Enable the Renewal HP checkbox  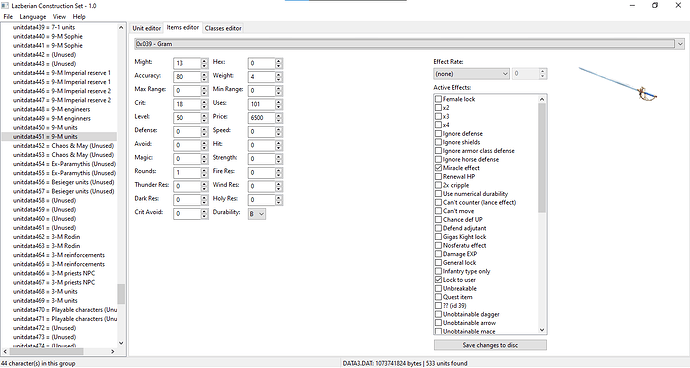[438, 177]
